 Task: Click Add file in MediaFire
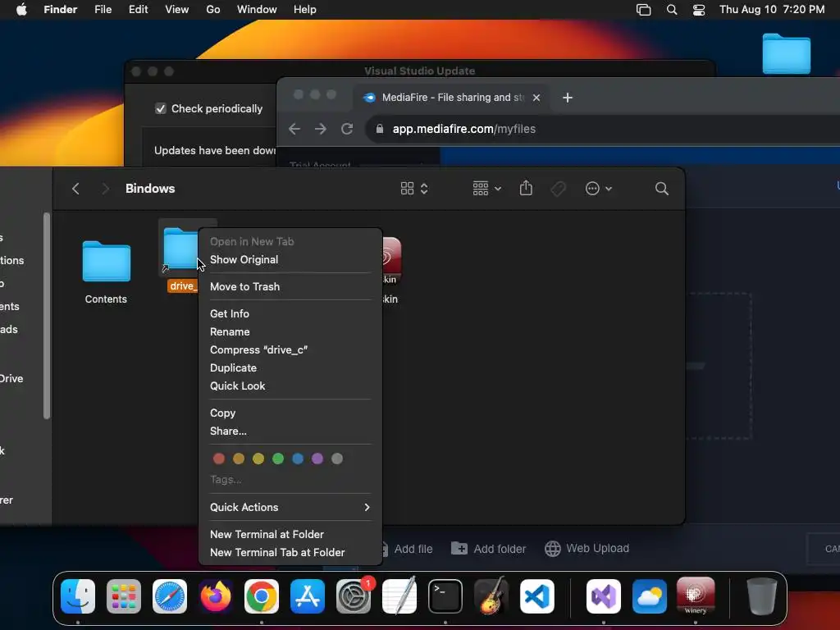pos(407,549)
